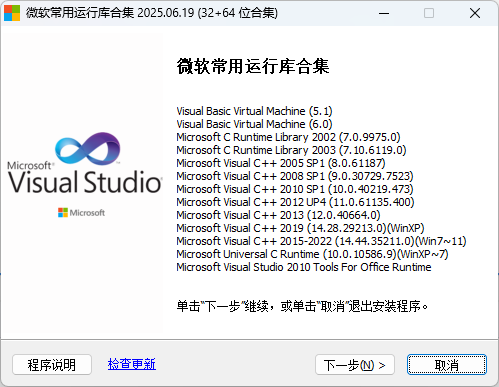Follow the 检查更新 check update link

click(x=132, y=364)
